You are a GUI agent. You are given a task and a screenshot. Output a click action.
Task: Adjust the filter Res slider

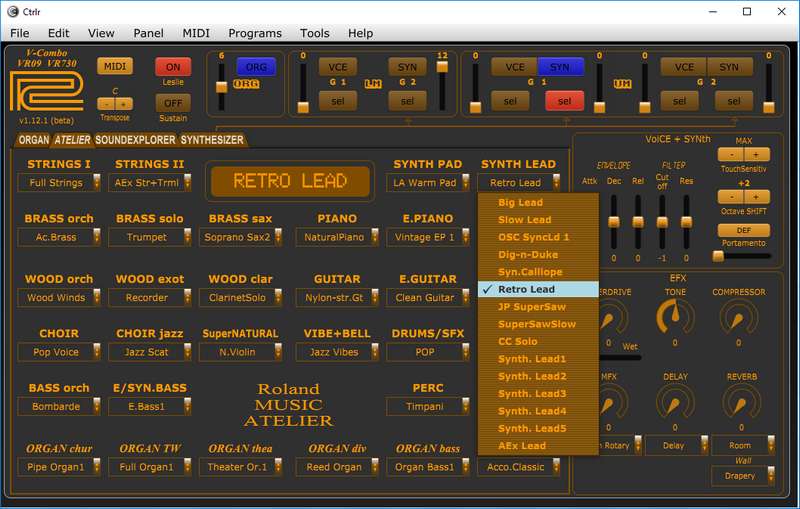(686, 222)
